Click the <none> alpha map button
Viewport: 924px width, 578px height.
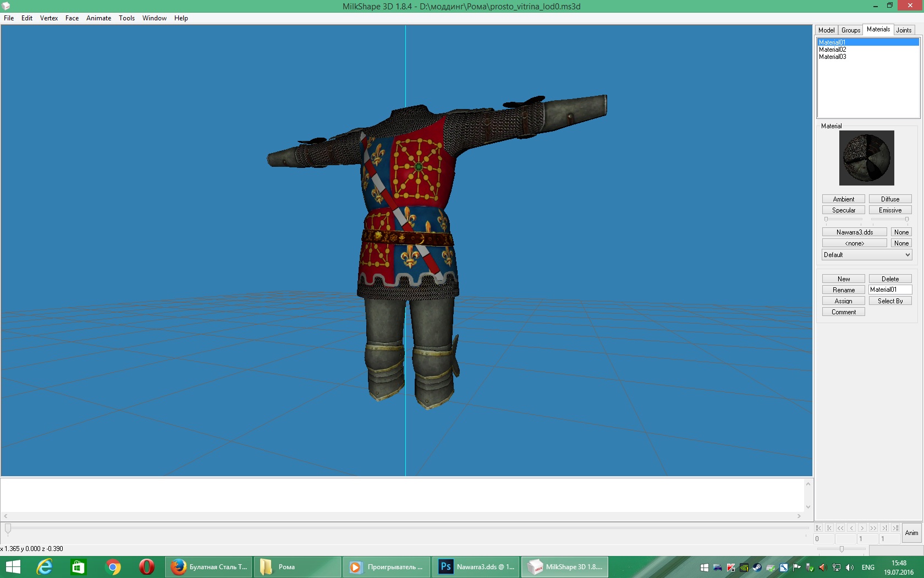[855, 243]
